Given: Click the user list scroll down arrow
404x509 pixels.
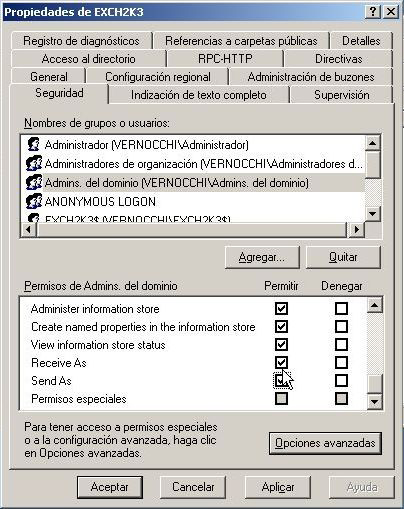Looking at the screenshot, I should point(373,213).
